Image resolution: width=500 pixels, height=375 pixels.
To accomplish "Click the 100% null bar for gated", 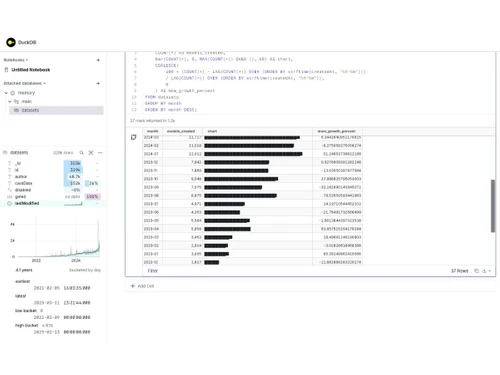I will (92, 197).
